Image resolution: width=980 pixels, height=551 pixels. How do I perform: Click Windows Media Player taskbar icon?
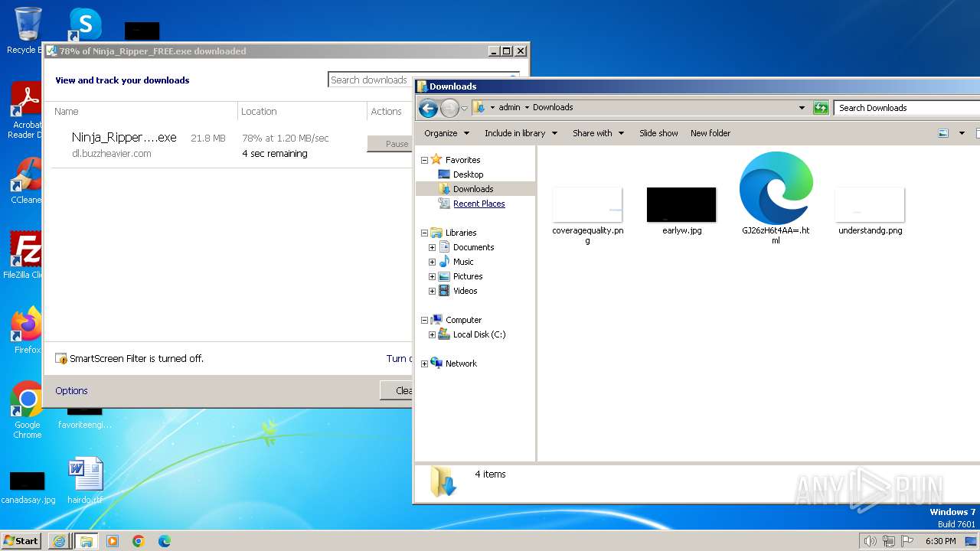coord(113,541)
